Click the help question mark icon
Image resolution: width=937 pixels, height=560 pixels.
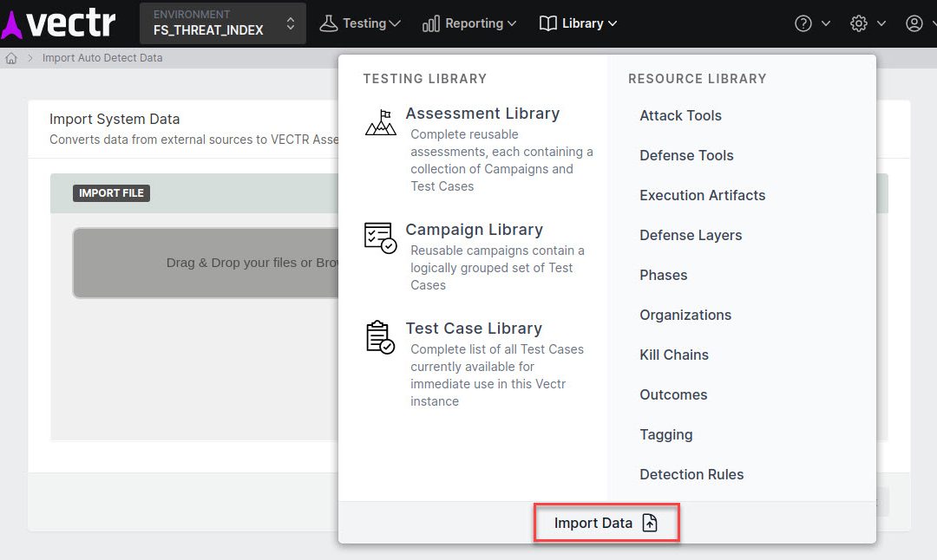tap(803, 23)
